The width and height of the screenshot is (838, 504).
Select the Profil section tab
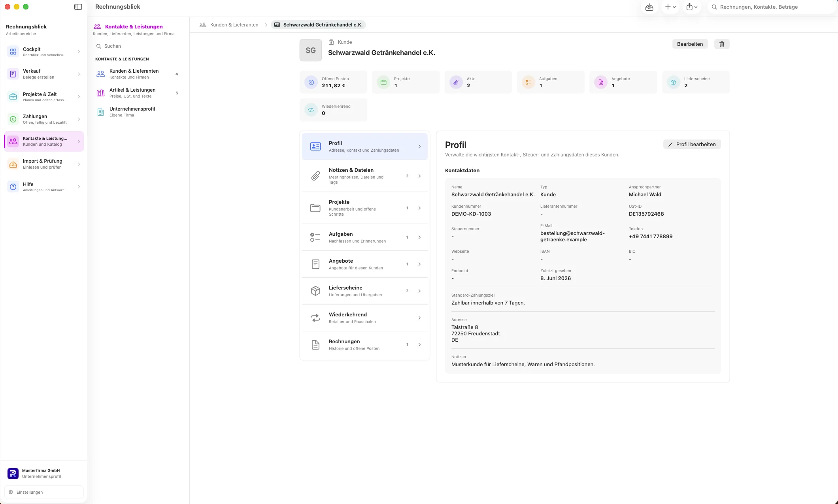click(x=365, y=147)
